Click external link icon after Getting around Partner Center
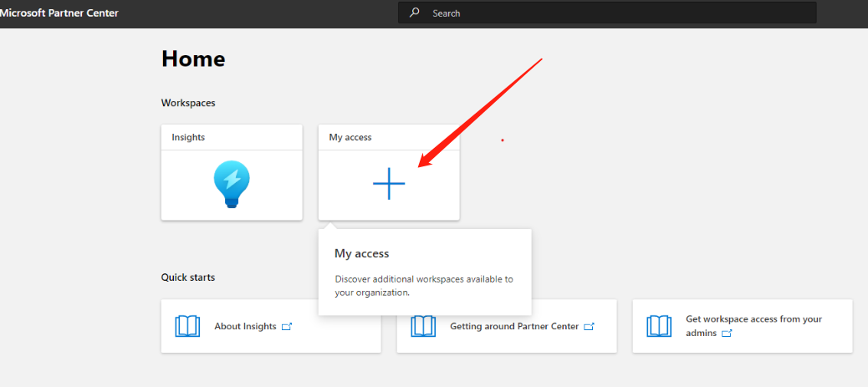This screenshot has width=868, height=387. pyautogui.click(x=589, y=327)
